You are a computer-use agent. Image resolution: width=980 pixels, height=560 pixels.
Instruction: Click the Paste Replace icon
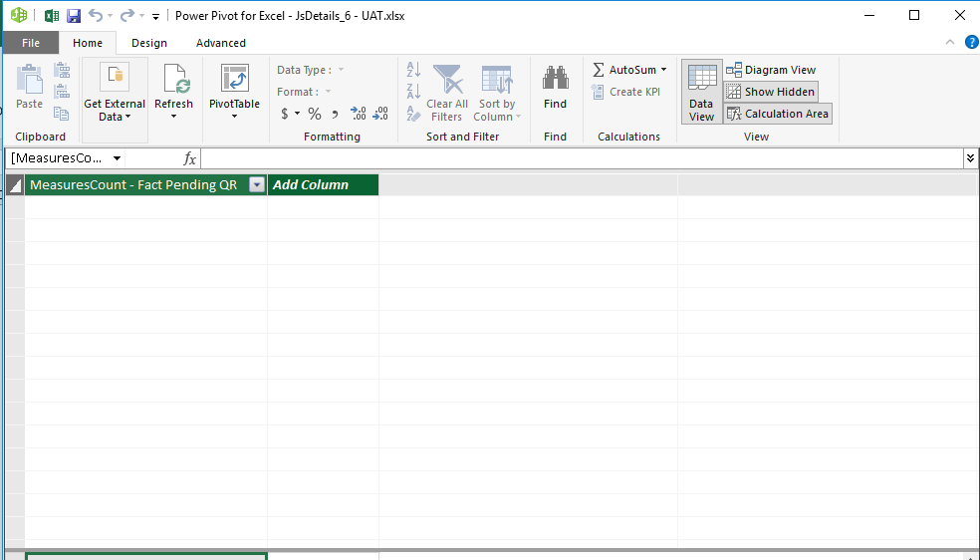click(62, 92)
